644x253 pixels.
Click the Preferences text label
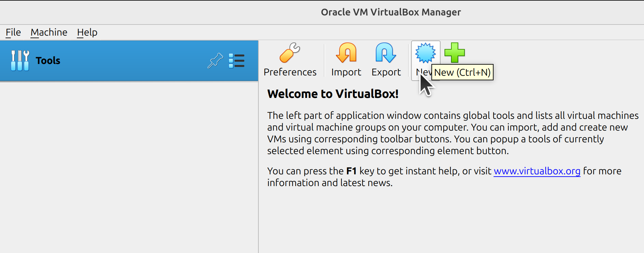pos(290,72)
